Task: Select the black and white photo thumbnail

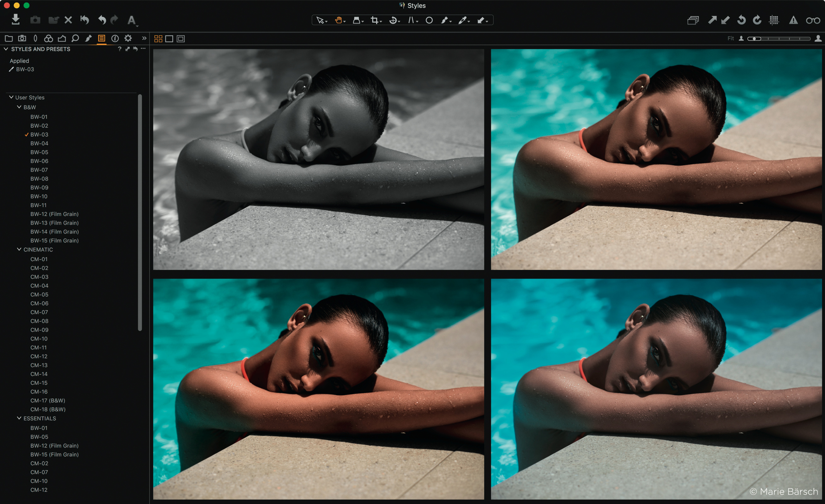Action: coord(318,159)
